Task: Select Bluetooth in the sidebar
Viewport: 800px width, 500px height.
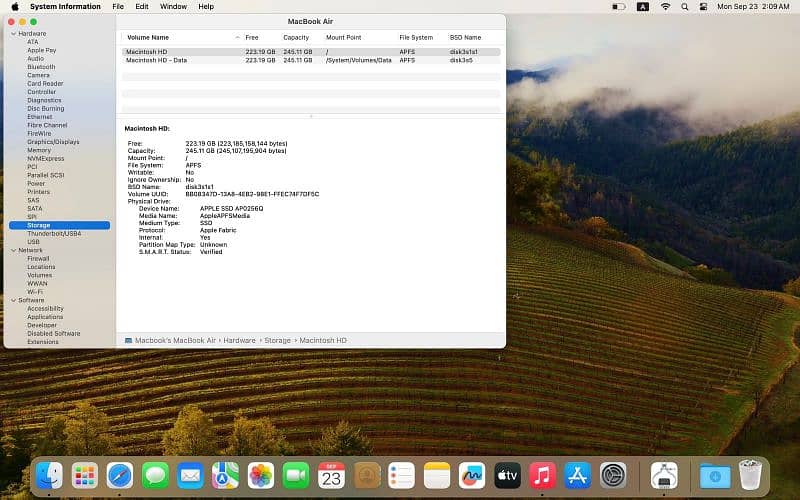Action: (x=41, y=67)
